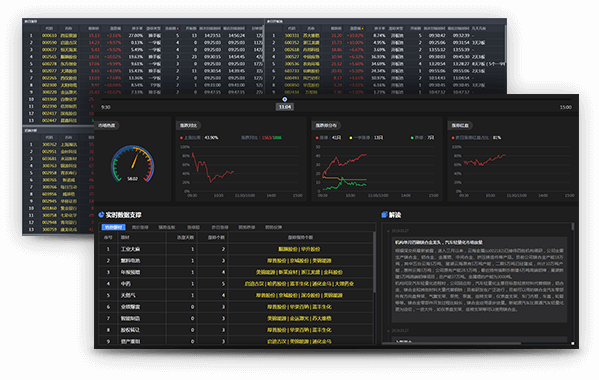Viewport: 599px width, 380px height.
Task: Switch to the 昨日涨停 tab
Action: coord(220,227)
